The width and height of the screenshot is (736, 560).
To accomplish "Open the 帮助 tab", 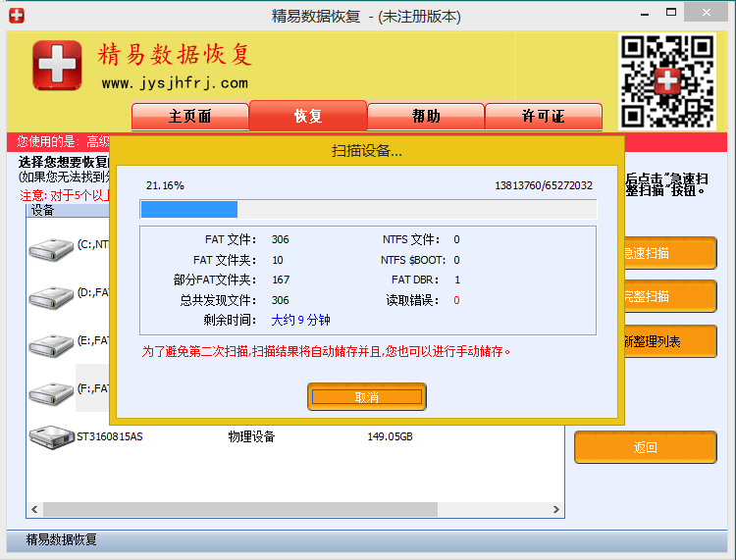I will pyautogui.click(x=426, y=117).
